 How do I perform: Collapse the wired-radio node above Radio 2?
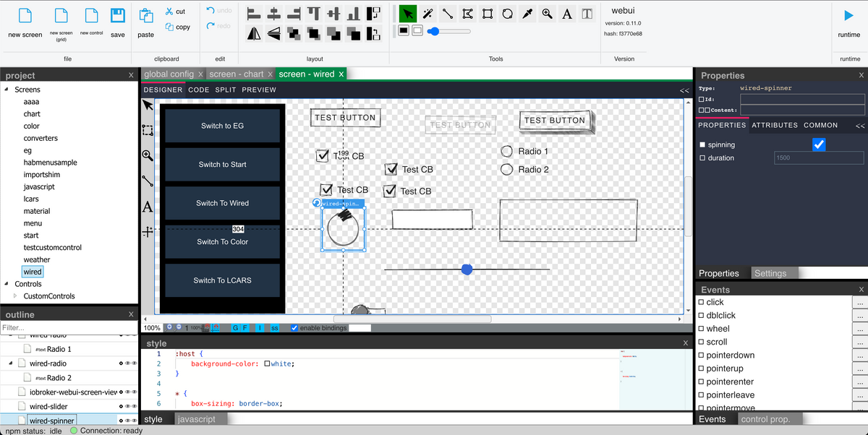click(11, 363)
